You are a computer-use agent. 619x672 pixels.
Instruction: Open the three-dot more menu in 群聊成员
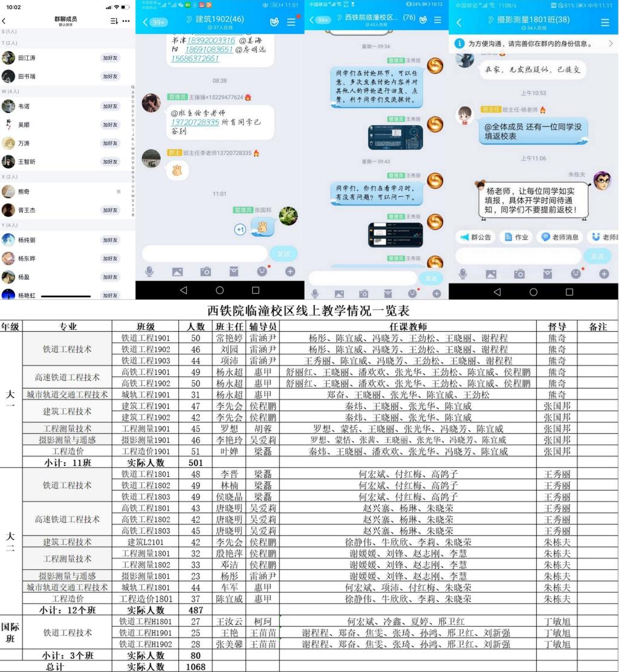pyautogui.click(x=126, y=21)
